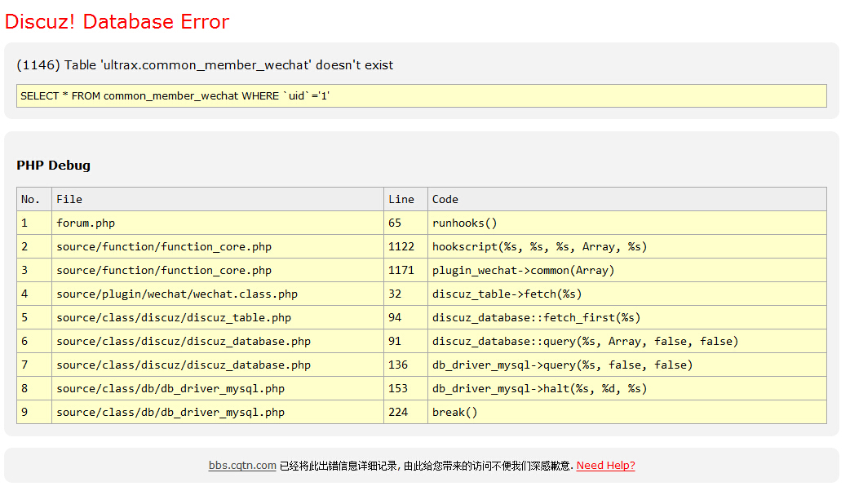Click line number 136 cell
850x504 pixels.
[405, 365]
